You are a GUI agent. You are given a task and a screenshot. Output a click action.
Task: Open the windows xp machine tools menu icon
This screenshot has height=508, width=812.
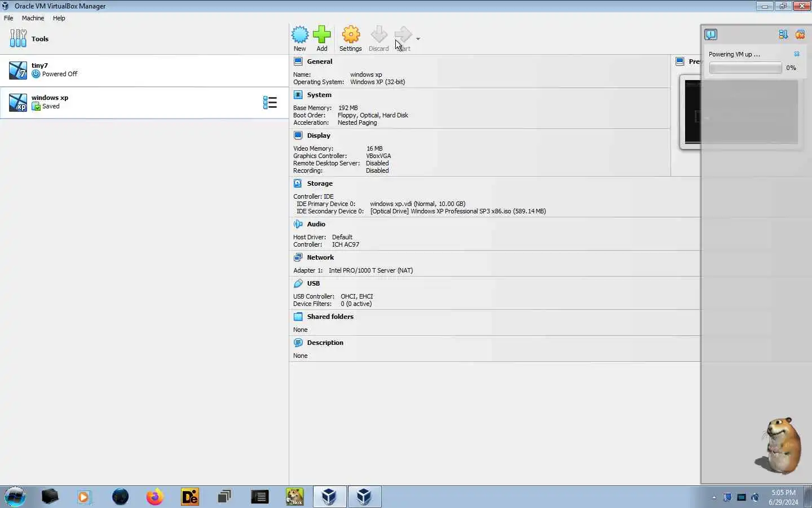270,102
